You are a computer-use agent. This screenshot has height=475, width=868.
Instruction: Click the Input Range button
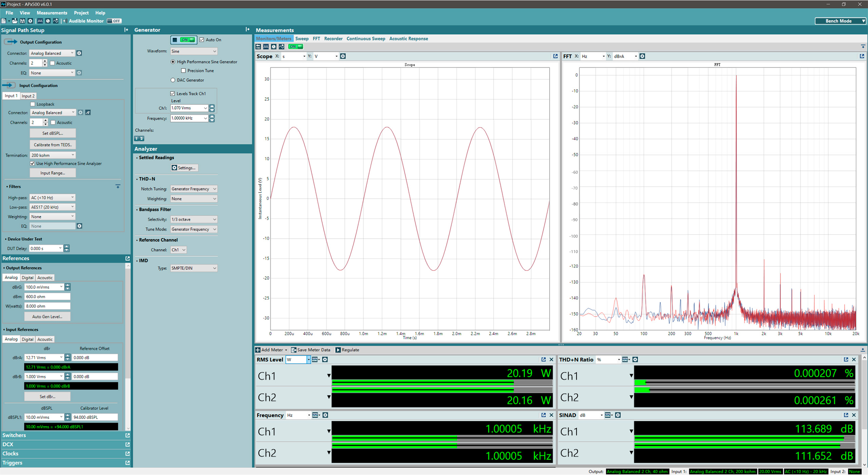(x=53, y=173)
